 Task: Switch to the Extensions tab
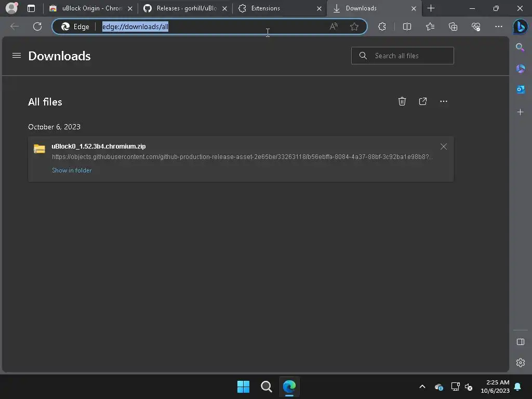(280, 8)
